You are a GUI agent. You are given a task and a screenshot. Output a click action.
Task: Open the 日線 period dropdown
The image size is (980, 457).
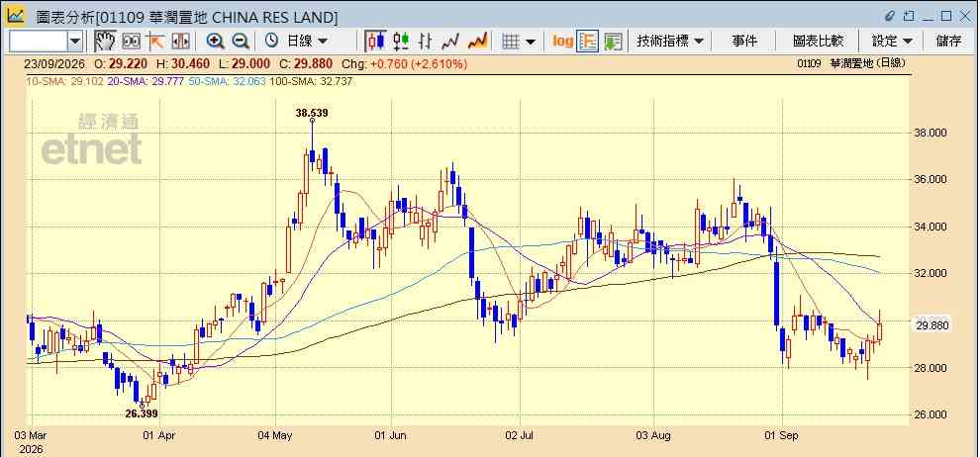pos(307,42)
